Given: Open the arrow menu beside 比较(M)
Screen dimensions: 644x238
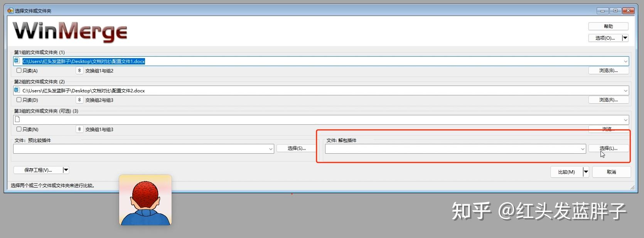Looking at the screenshot, I should 586,172.
